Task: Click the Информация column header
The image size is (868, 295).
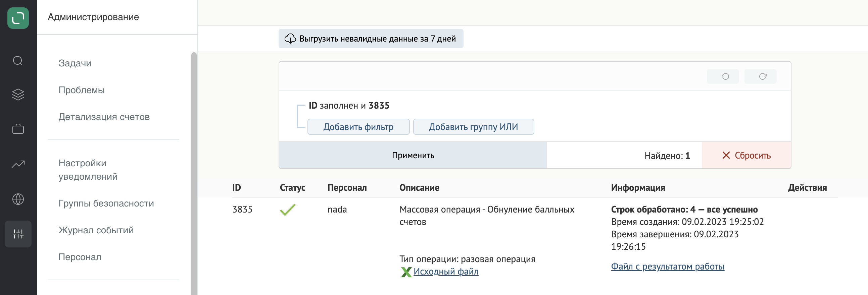Action: coord(638,188)
